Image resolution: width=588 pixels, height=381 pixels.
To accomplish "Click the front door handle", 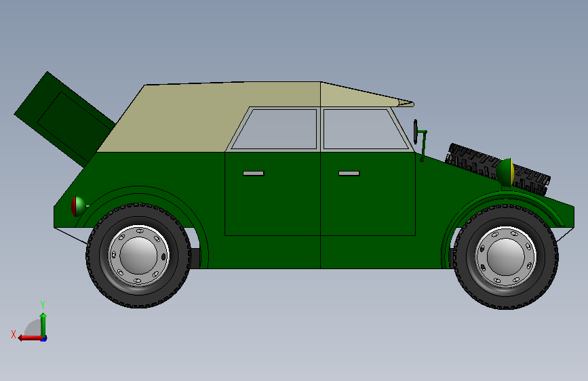I will tap(349, 174).
